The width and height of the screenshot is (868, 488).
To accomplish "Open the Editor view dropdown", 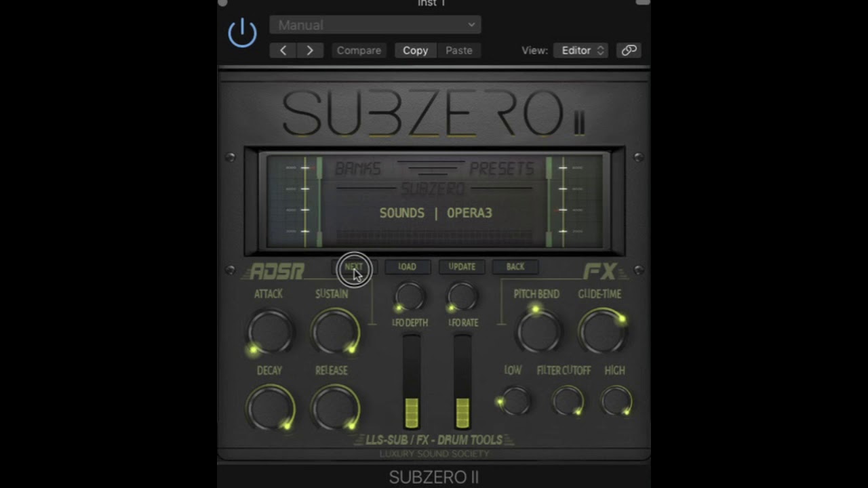I will pos(580,50).
